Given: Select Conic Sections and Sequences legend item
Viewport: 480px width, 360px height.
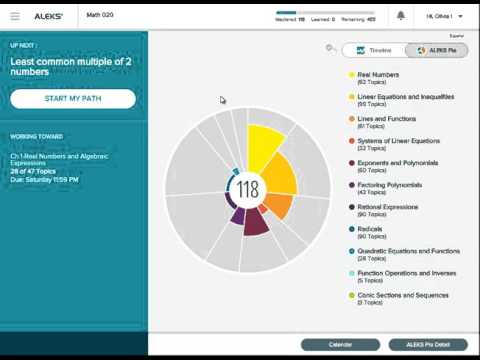Looking at the screenshot, I should (398, 298).
